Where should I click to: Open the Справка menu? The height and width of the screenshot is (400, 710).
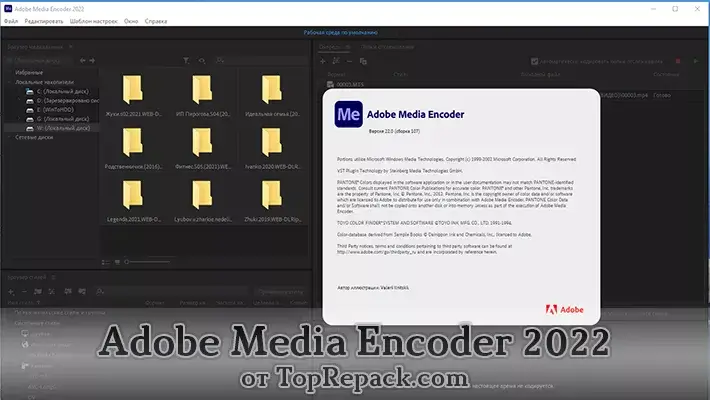point(156,21)
